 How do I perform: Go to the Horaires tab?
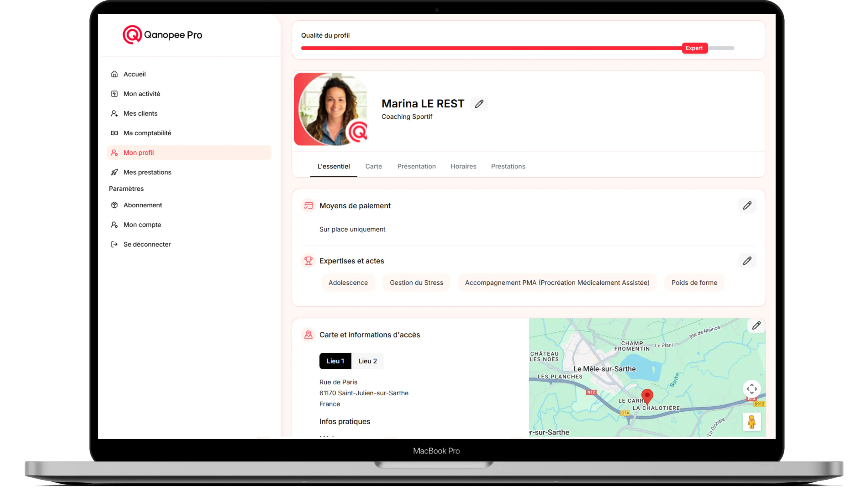[463, 166]
